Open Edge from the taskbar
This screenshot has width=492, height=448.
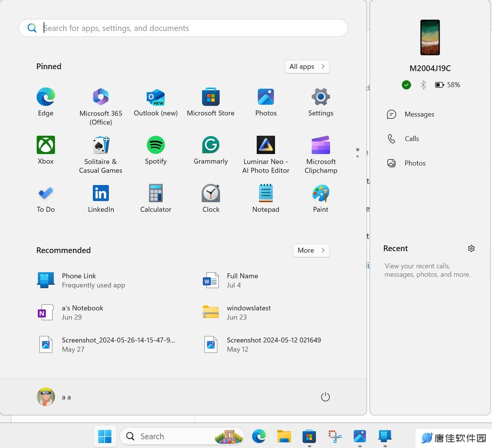[259, 436]
